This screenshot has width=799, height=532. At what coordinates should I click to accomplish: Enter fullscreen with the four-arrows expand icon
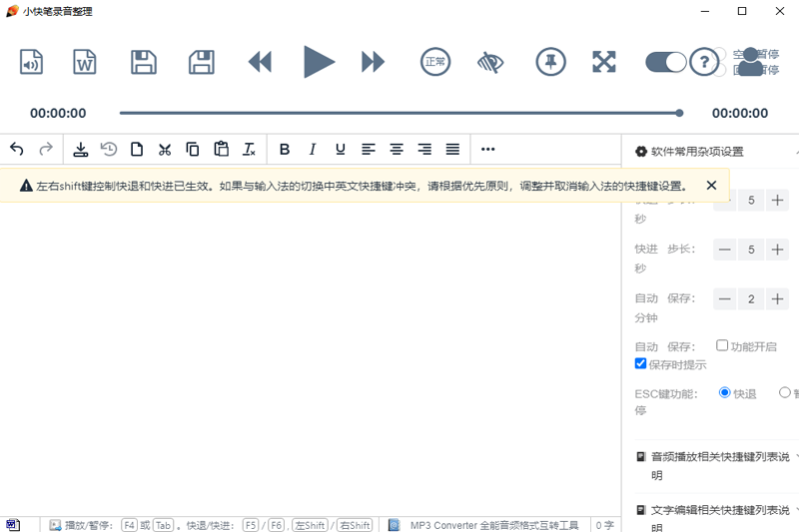(604, 62)
